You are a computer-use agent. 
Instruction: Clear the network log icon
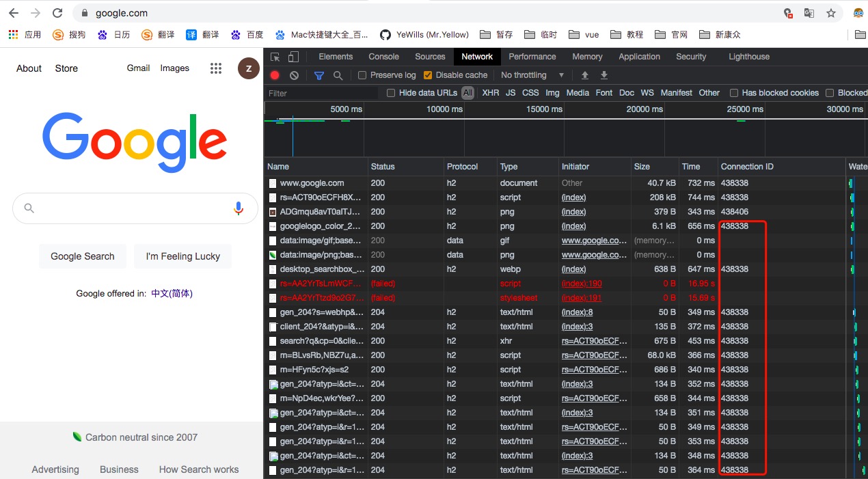tap(294, 75)
